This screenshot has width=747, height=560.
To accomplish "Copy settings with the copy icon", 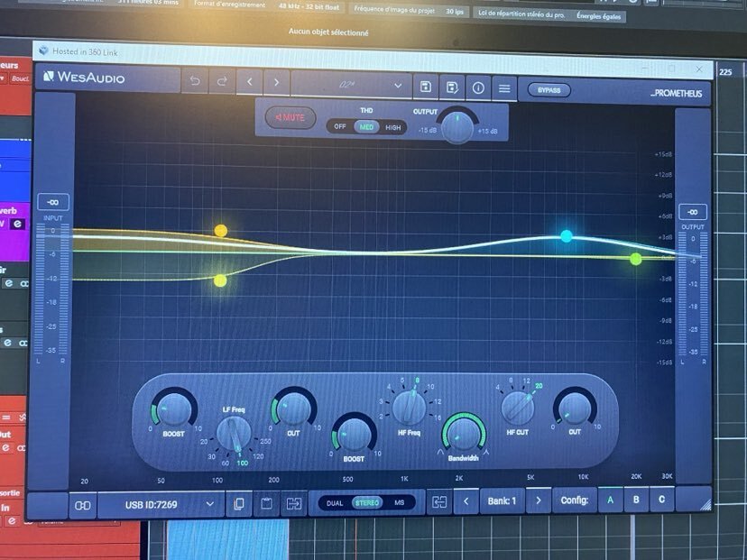I will [x=239, y=504].
